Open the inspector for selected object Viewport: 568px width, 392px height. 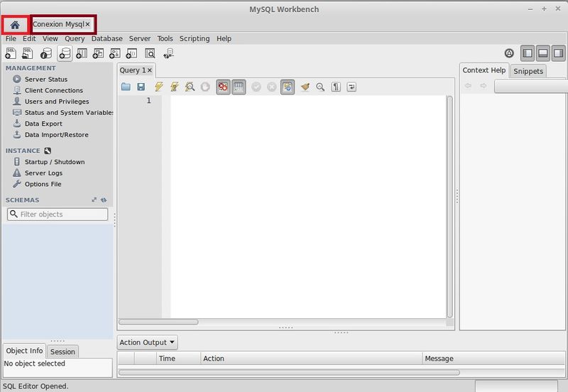click(46, 54)
